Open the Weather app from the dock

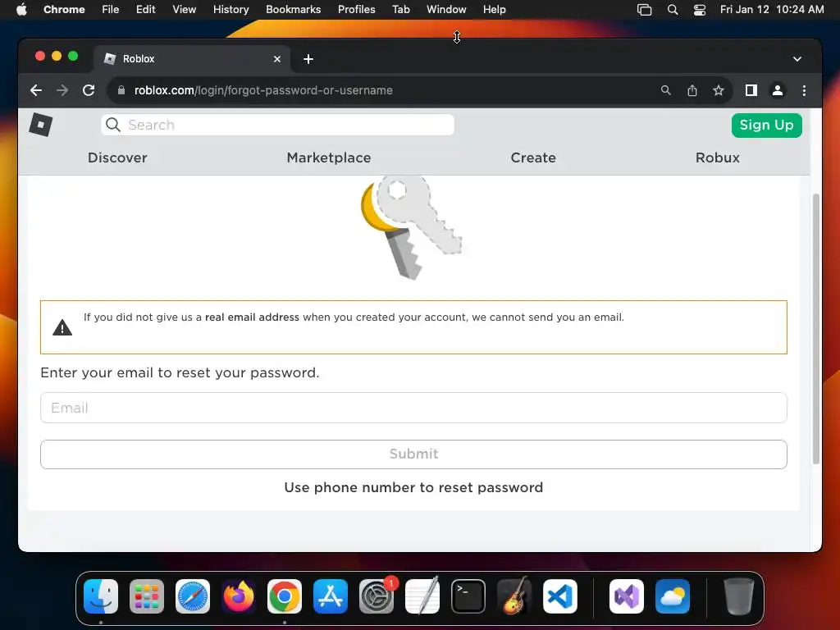tap(673, 596)
